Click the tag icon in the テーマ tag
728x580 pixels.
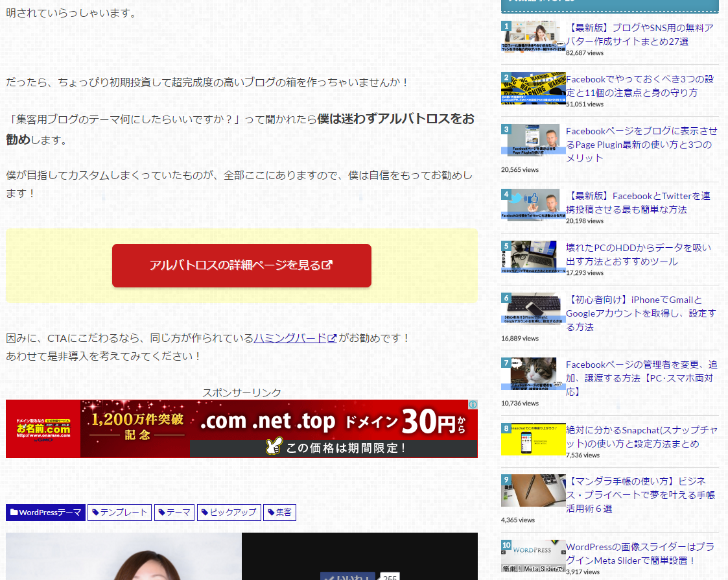coord(162,512)
